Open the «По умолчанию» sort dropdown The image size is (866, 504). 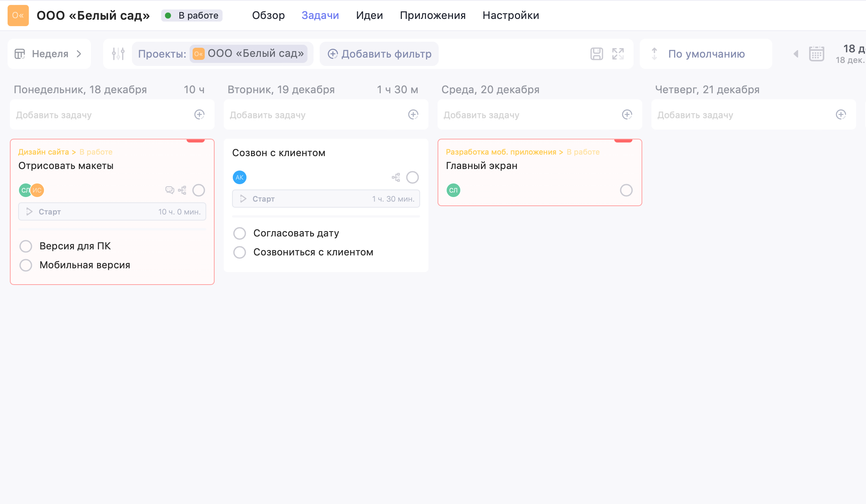[706, 54]
